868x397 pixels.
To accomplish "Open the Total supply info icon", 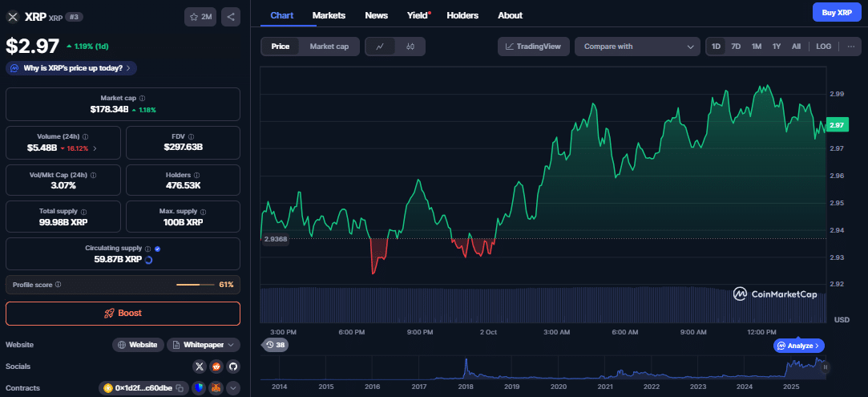I will tap(83, 212).
